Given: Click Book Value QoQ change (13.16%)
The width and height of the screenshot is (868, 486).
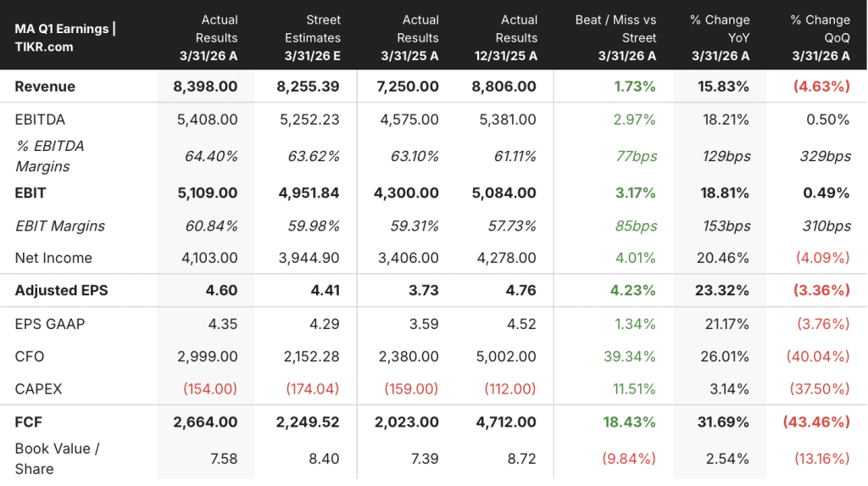Looking at the screenshot, I should [821, 459].
